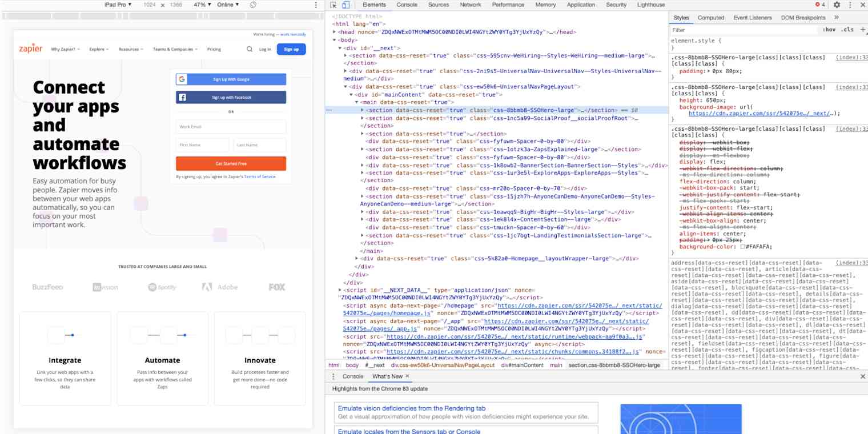Viewport: 868px width, 434px height.
Task: Click the #FAFAFA background-color swatch
Action: 742,247
